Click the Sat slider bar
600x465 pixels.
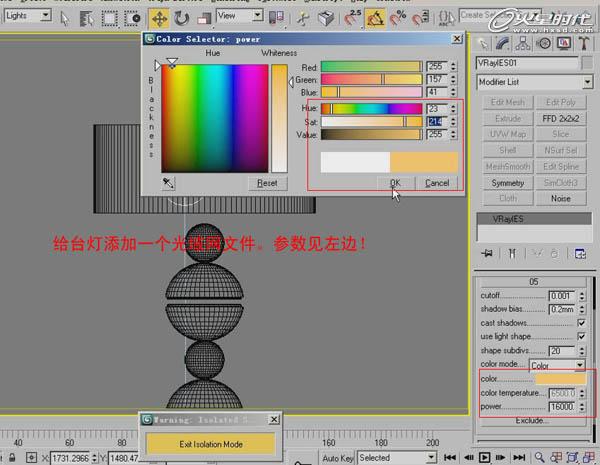point(372,122)
